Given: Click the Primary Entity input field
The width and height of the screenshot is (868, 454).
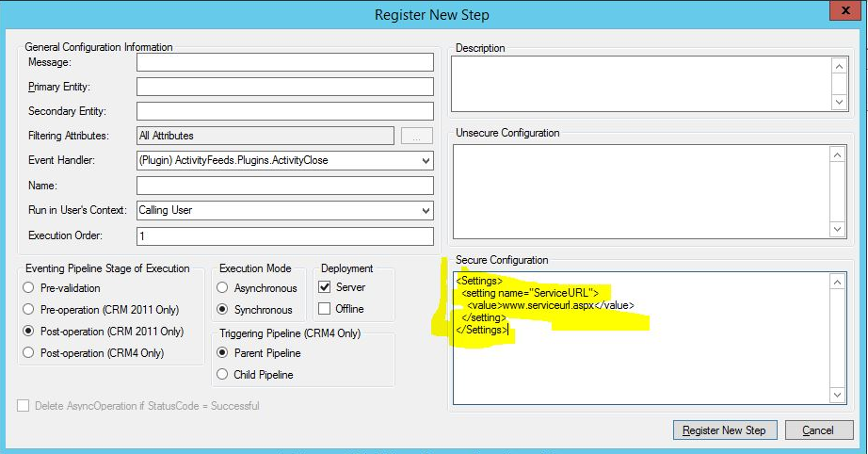Looking at the screenshot, I should click(285, 87).
